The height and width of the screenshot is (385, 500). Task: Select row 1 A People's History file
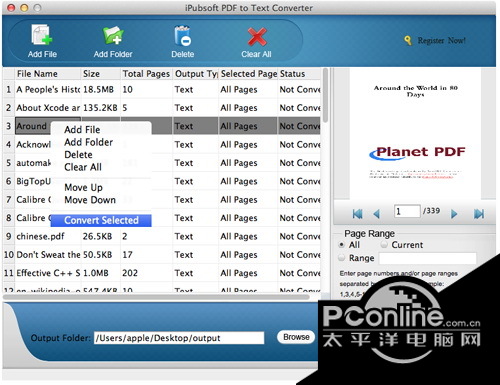point(162,89)
